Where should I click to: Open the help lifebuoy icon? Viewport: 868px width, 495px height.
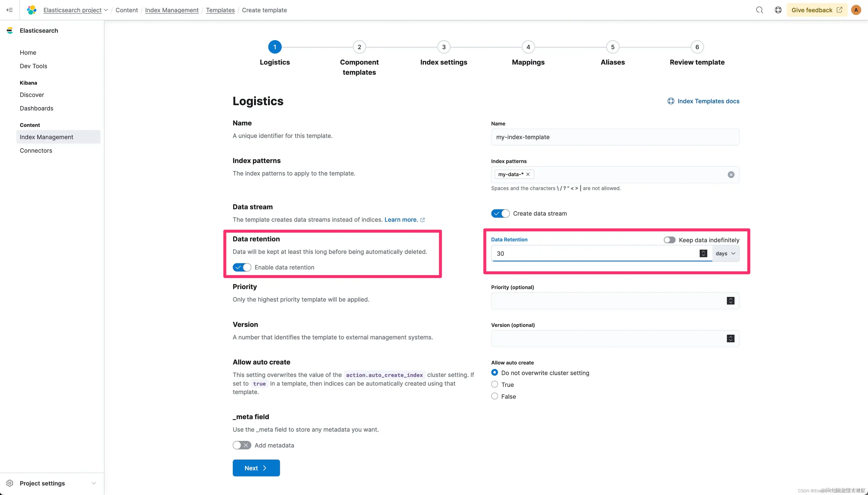778,10
